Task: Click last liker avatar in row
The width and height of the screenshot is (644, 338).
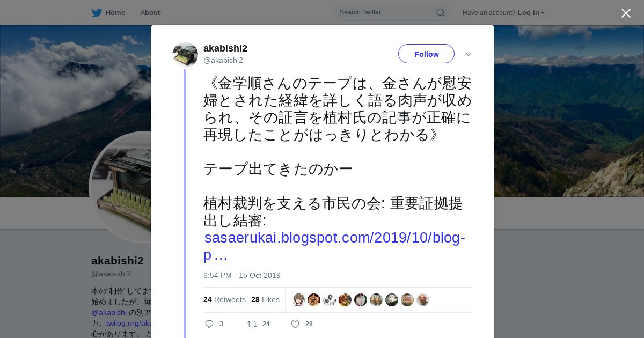Action: [423, 300]
